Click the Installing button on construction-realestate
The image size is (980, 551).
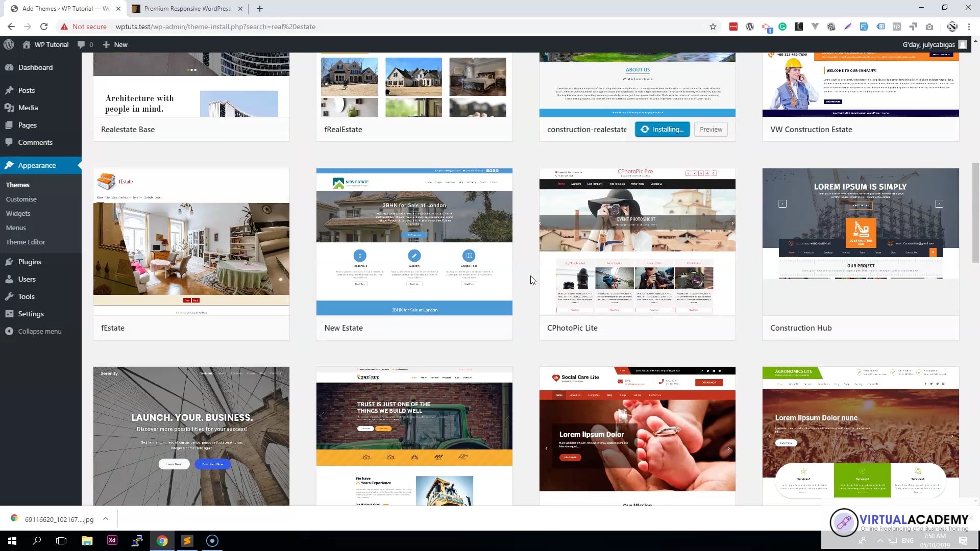pyautogui.click(x=663, y=130)
